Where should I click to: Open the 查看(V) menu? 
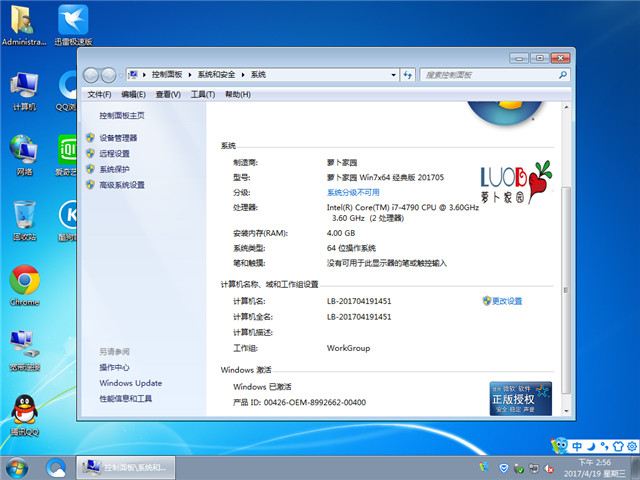click(x=168, y=94)
